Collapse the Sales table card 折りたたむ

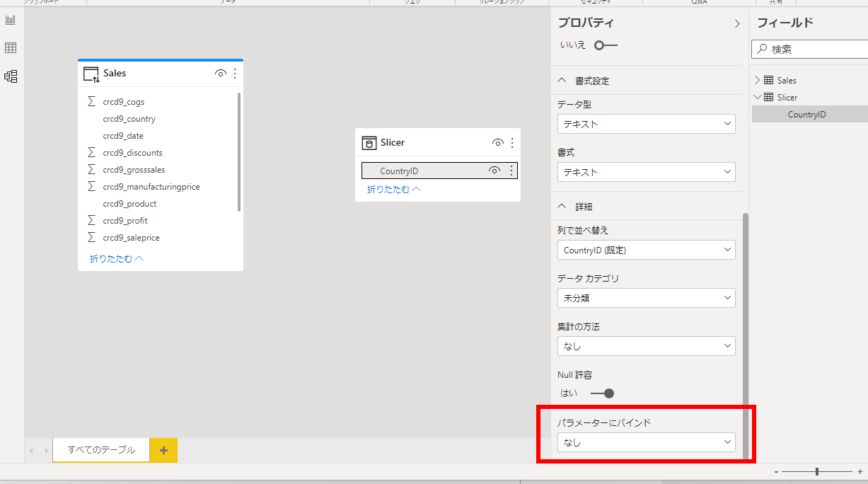point(117,259)
